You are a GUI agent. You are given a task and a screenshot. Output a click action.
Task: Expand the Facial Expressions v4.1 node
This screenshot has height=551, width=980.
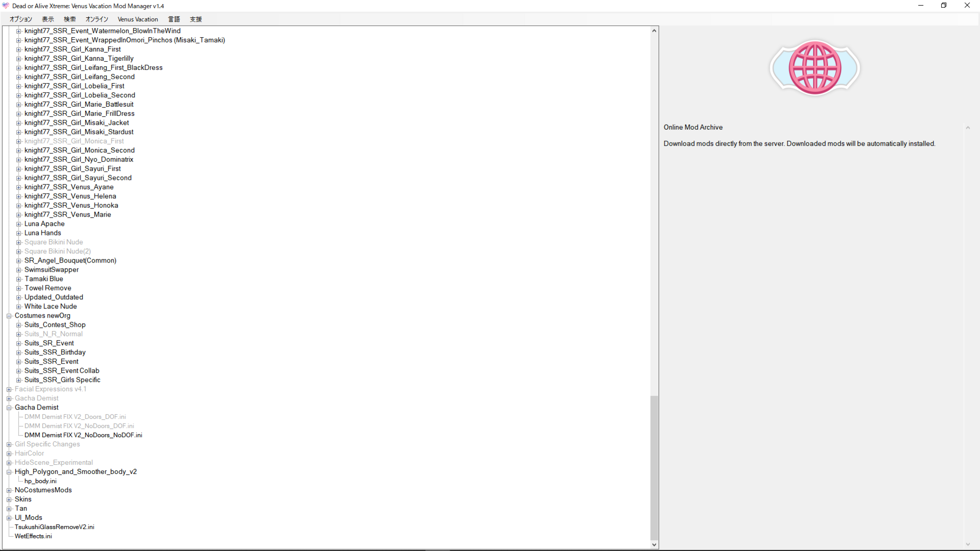pyautogui.click(x=9, y=389)
